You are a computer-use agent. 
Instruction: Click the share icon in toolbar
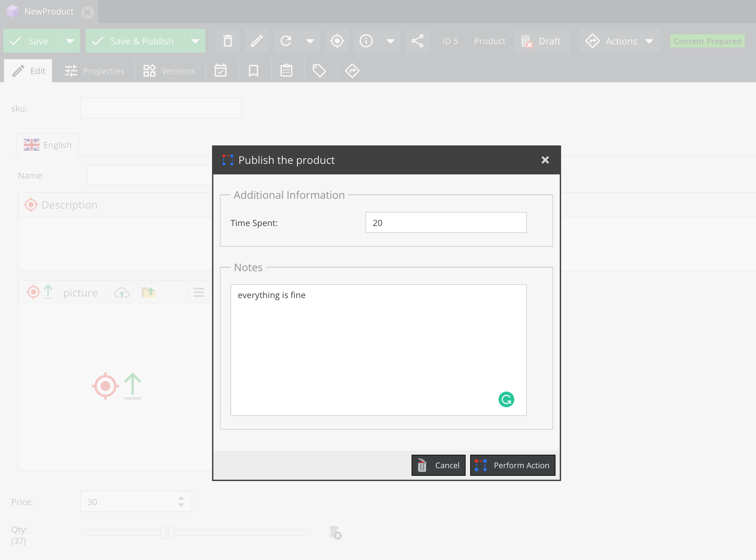[x=417, y=41]
